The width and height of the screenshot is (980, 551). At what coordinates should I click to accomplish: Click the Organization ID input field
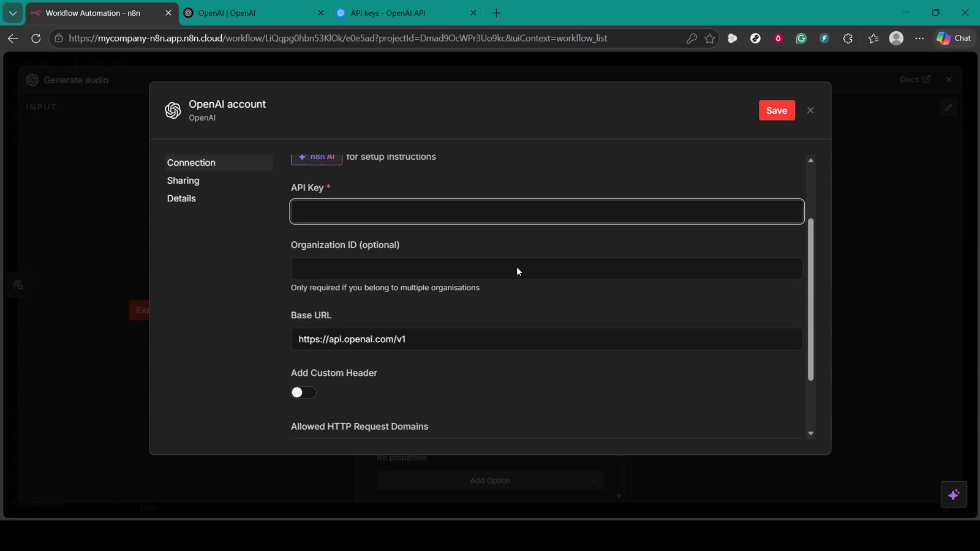click(547, 269)
